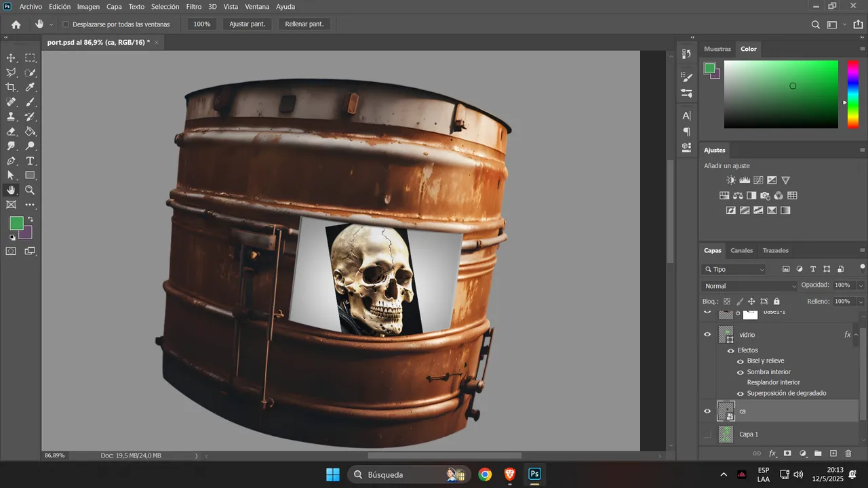Add a Curves adjustment
868x488 pixels.
[759, 180]
